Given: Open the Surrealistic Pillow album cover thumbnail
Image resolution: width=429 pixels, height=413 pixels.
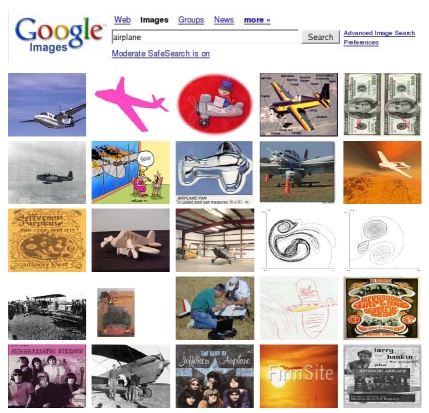Looking at the screenshot, I should click(47, 376).
